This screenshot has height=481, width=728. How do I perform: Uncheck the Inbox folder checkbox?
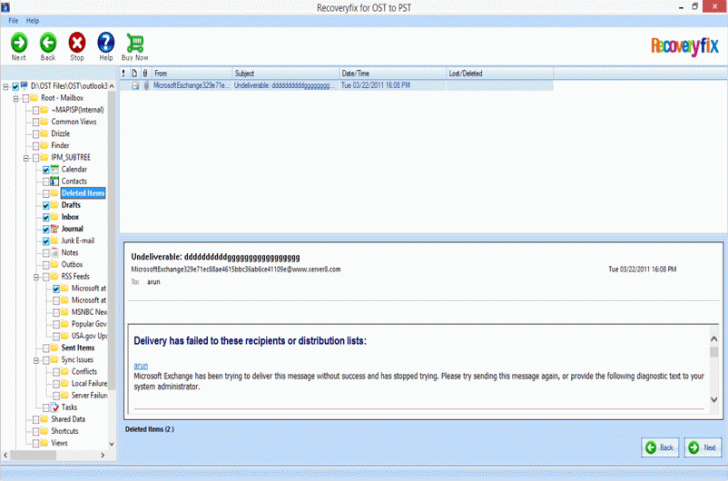pyautogui.click(x=46, y=217)
